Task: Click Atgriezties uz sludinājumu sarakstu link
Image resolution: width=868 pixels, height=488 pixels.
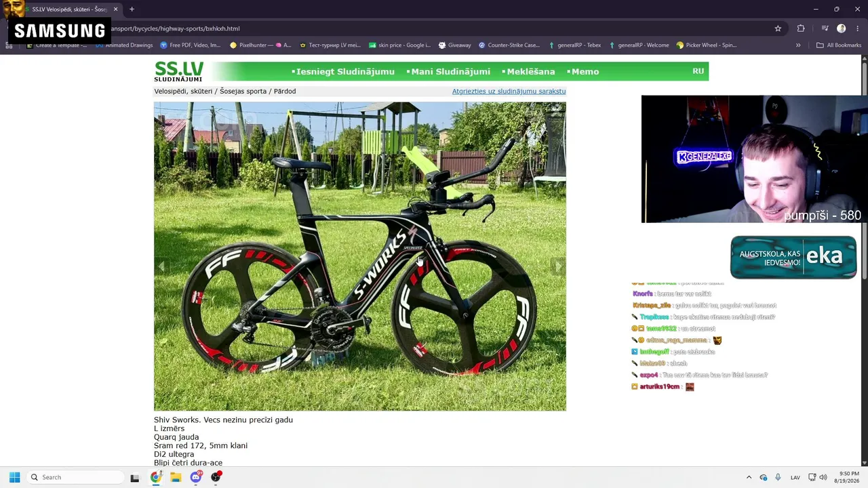Action: (509, 91)
